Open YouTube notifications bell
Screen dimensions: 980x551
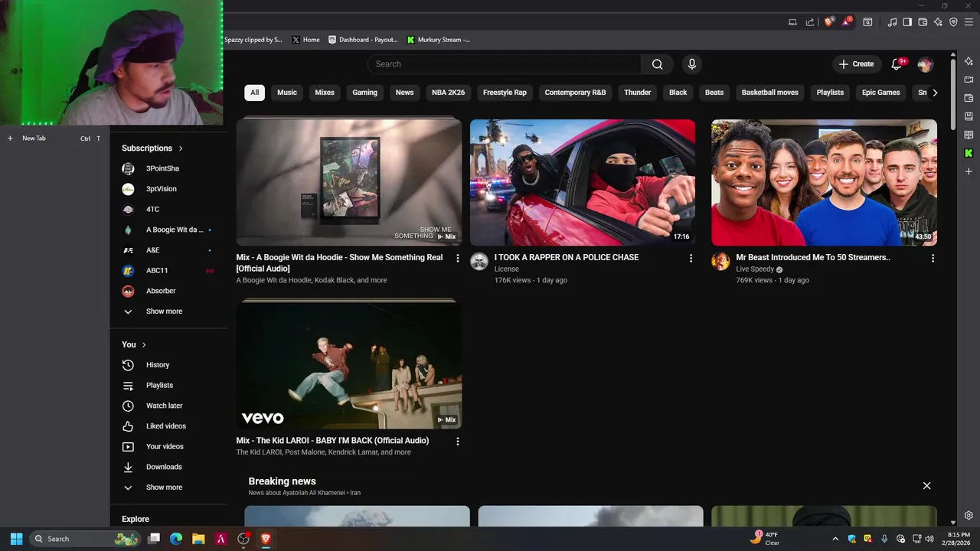click(897, 64)
